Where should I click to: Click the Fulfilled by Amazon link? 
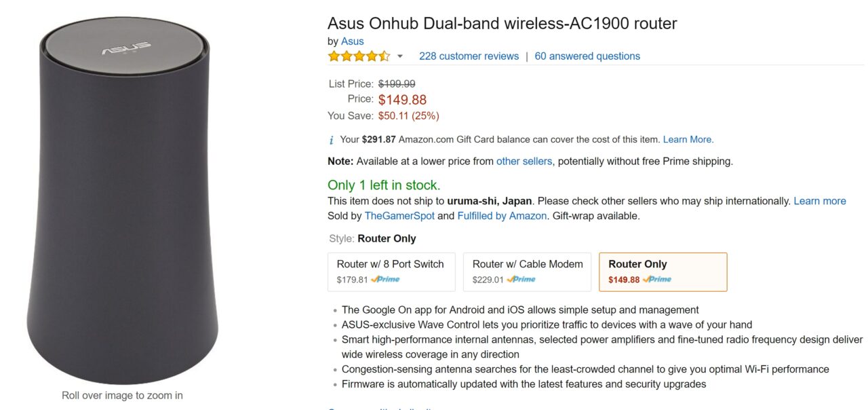pyautogui.click(x=502, y=216)
